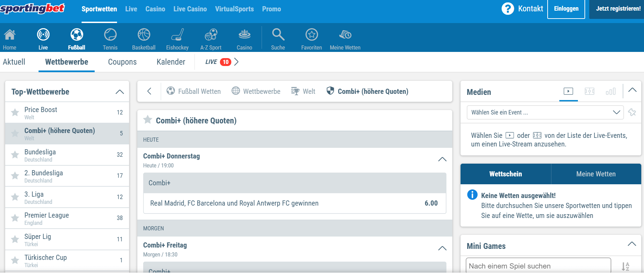Image resolution: width=644 pixels, height=274 pixels.
Task: Click the info icon in Wettschein
Action: point(472,195)
